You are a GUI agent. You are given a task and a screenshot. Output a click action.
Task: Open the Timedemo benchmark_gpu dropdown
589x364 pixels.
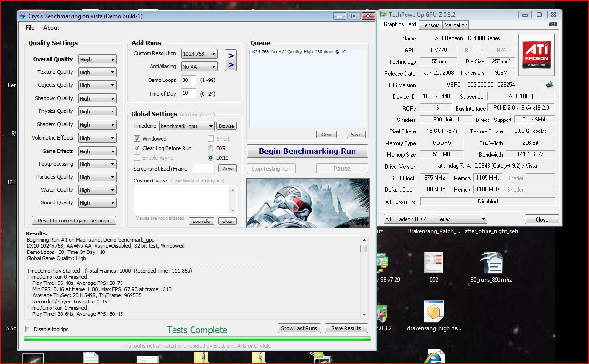[x=187, y=126]
